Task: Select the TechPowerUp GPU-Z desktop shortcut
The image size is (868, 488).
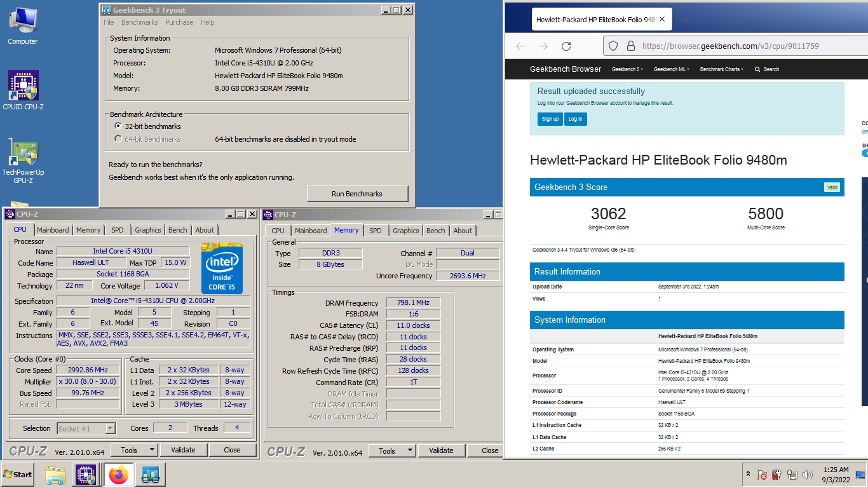Action: tap(23, 161)
